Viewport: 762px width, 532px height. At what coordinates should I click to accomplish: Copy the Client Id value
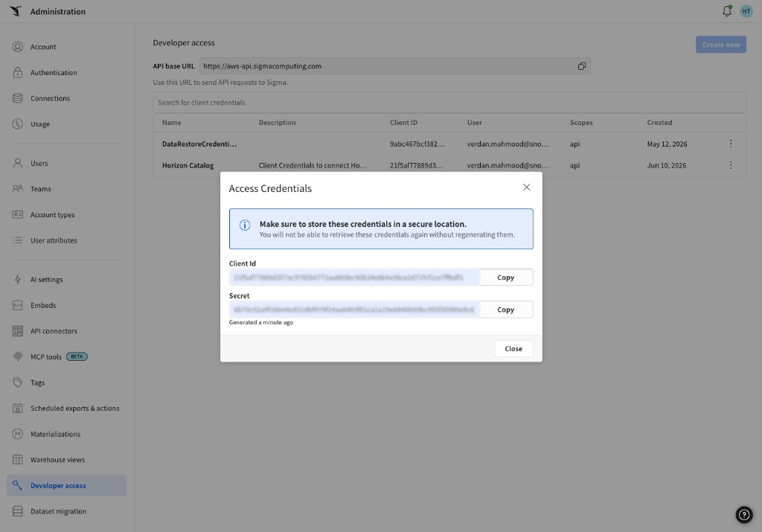(506, 278)
